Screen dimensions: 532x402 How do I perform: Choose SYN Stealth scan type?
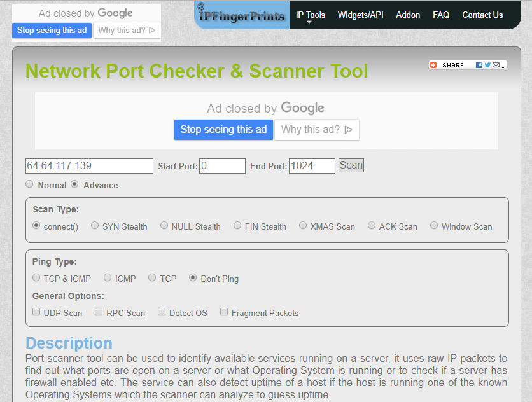click(94, 225)
